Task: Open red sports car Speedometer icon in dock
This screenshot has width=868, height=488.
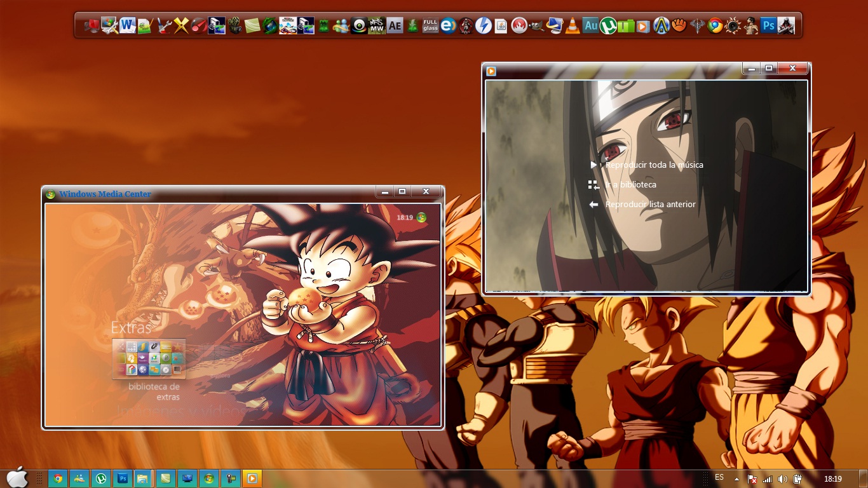Action: pos(199,25)
